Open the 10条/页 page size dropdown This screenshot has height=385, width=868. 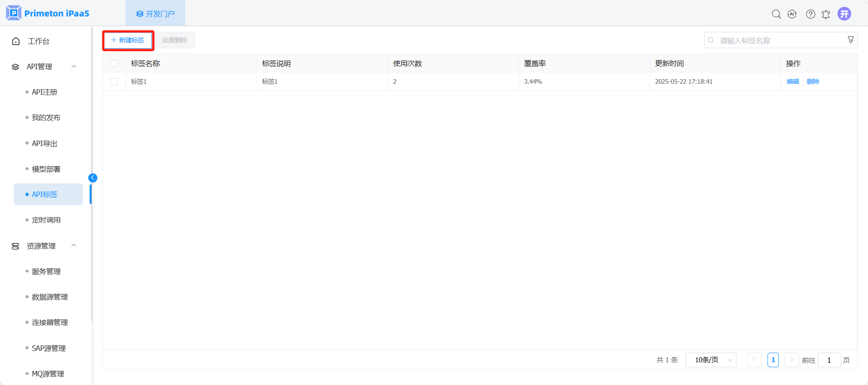pos(711,360)
